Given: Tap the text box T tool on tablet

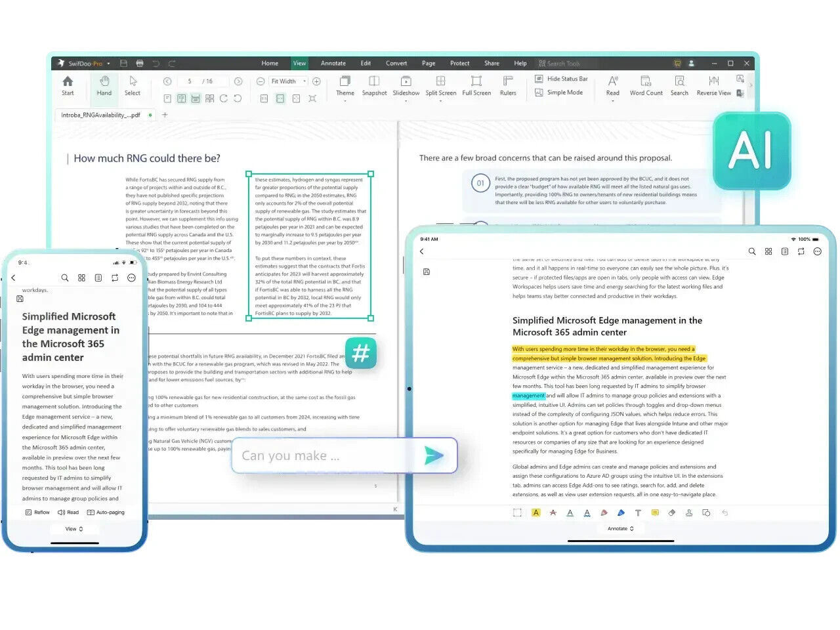Looking at the screenshot, I should coord(638,513).
